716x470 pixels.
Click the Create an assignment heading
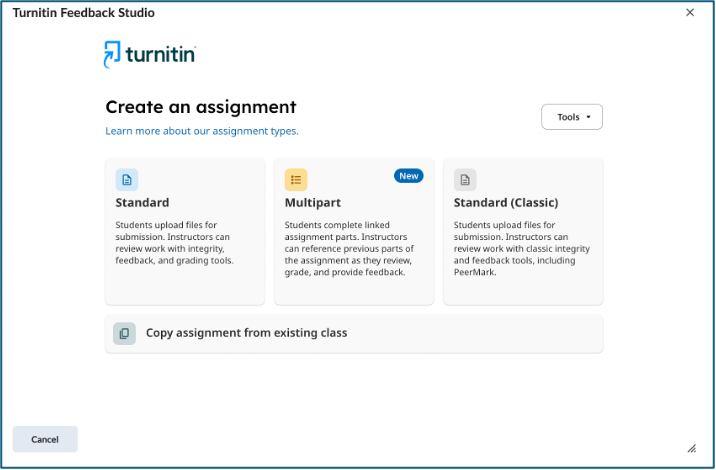coord(201,107)
